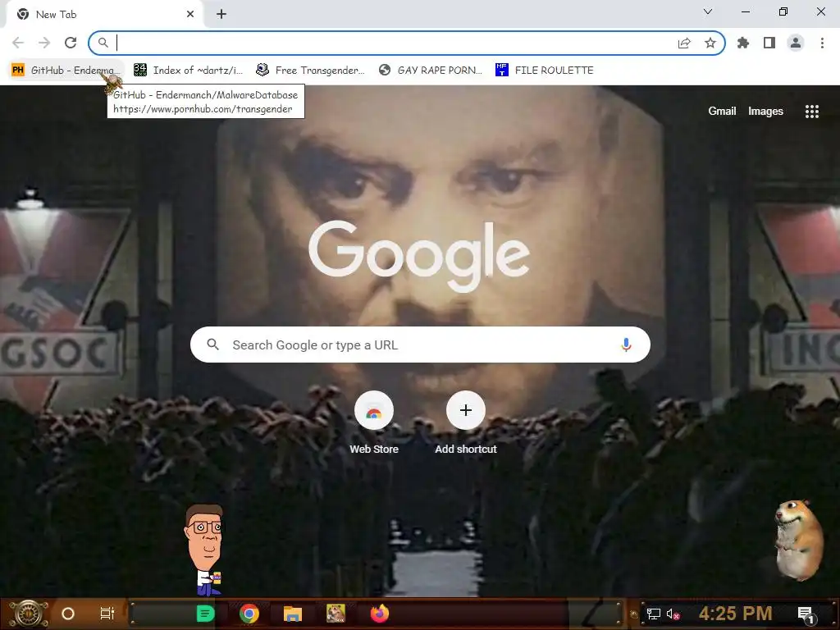840x630 pixels.
Task: Toggle the side panel icon
Action: 769,43
